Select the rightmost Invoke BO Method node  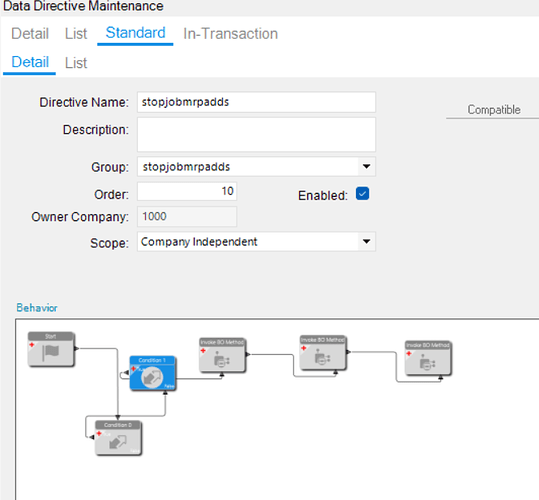click(x=428, y=358)
